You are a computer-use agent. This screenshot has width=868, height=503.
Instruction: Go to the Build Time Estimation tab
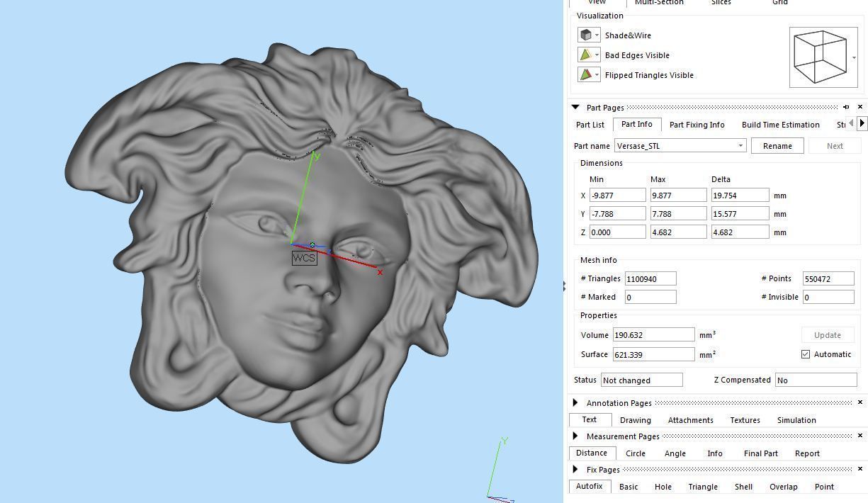tap(781, 125)
